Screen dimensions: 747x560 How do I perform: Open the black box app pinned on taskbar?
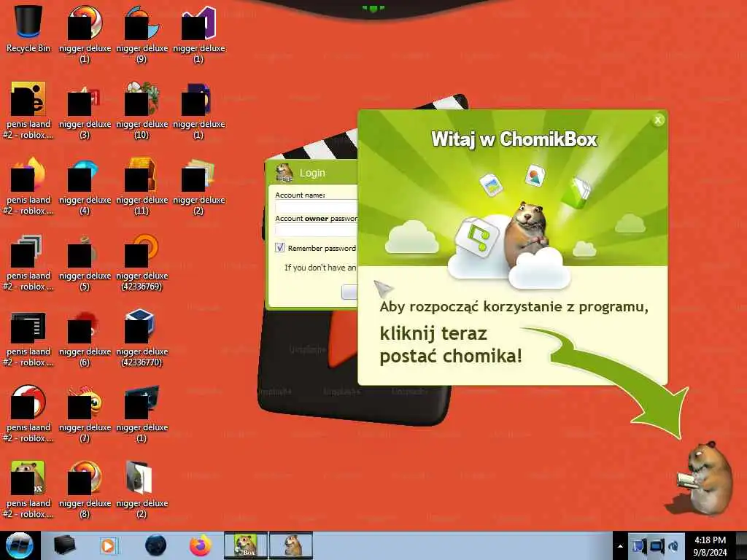65,545
